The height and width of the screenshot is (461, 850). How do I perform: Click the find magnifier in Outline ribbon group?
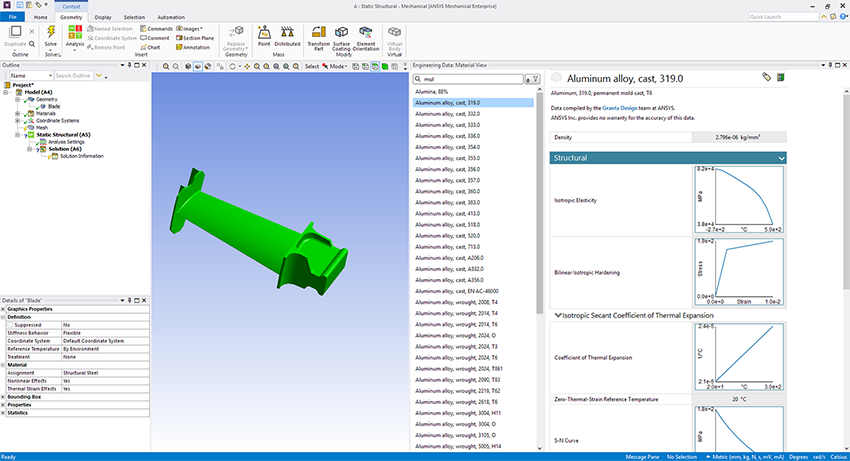point(32,44)
